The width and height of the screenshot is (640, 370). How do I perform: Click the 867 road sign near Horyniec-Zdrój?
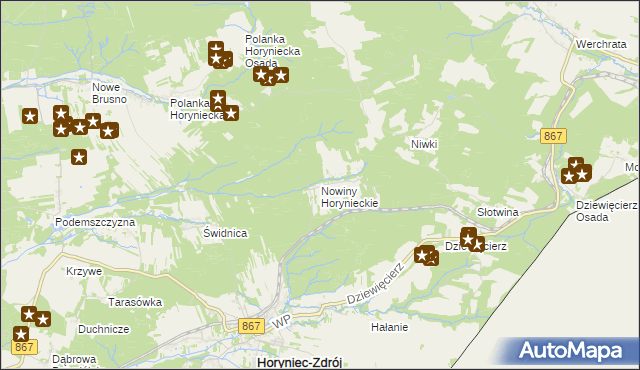(251, 326)
